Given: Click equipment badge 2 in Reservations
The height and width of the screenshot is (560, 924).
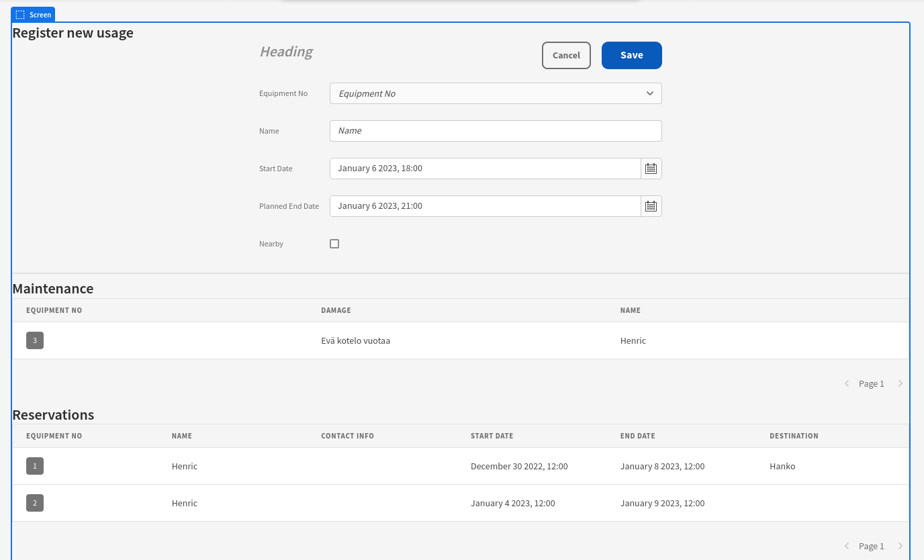Looking at the screenshot, I should (x=35, y=503).
